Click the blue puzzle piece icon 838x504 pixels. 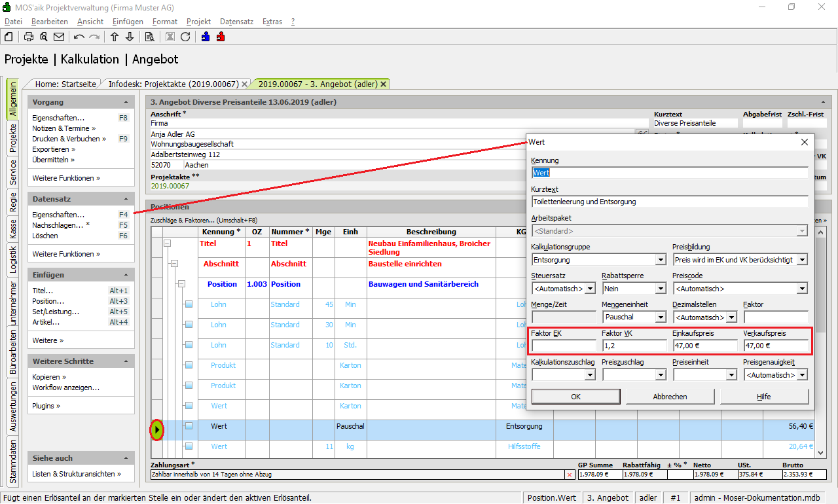[206, 37]
